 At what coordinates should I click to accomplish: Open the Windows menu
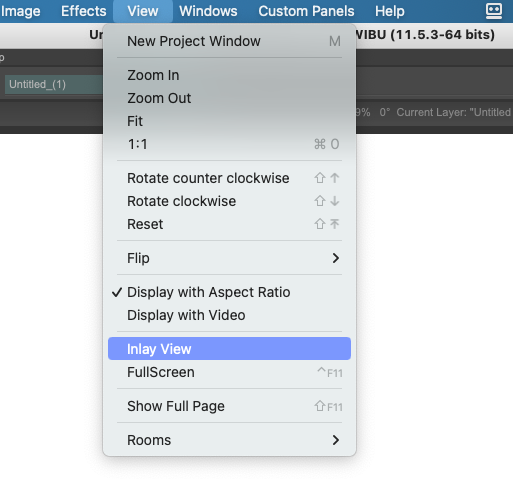(208, 11)
